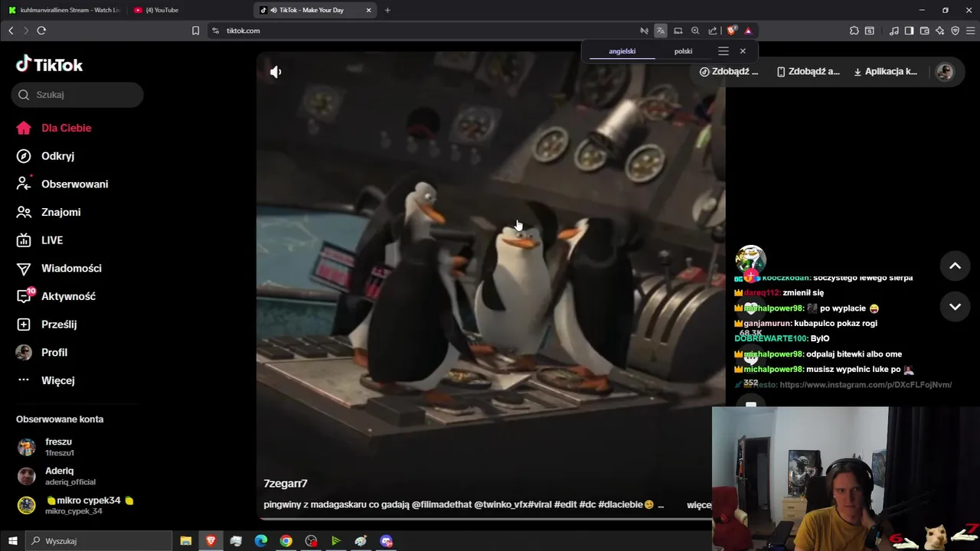Viewport: 980px width, 551px height.
Task: Open Aktywność notifications
Action: pos(57,296)
